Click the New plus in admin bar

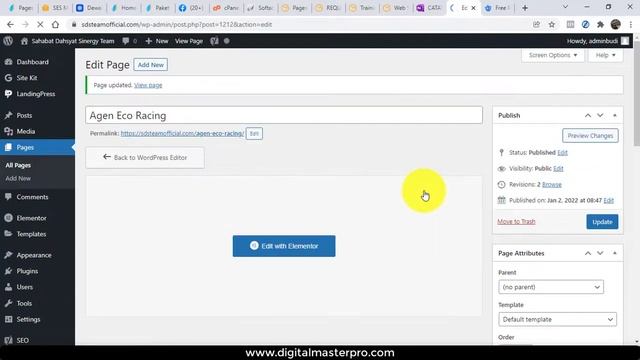[157, 41]
